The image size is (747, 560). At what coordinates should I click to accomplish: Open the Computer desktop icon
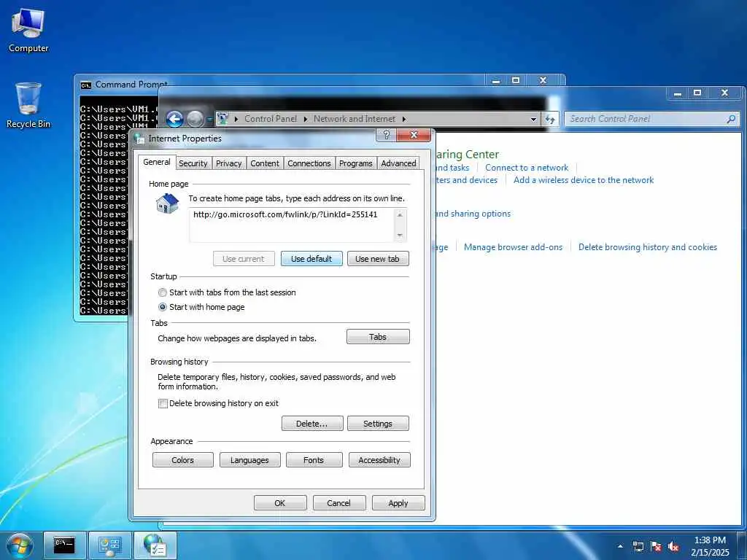click(x=28, y=30)
